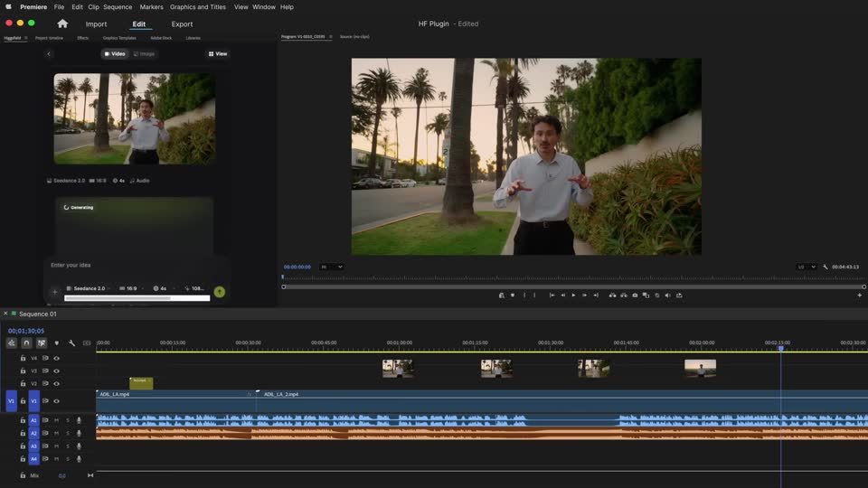Viewport: 868px width, 488px height.
Task: Open the Sequence menu
Action: pyautogui.click(x=118, y=7)
